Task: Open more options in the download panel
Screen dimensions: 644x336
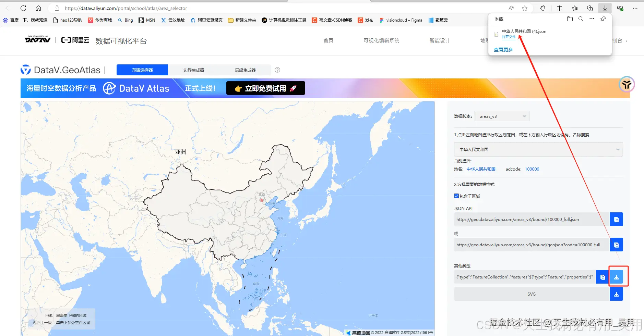Action: 592,19
